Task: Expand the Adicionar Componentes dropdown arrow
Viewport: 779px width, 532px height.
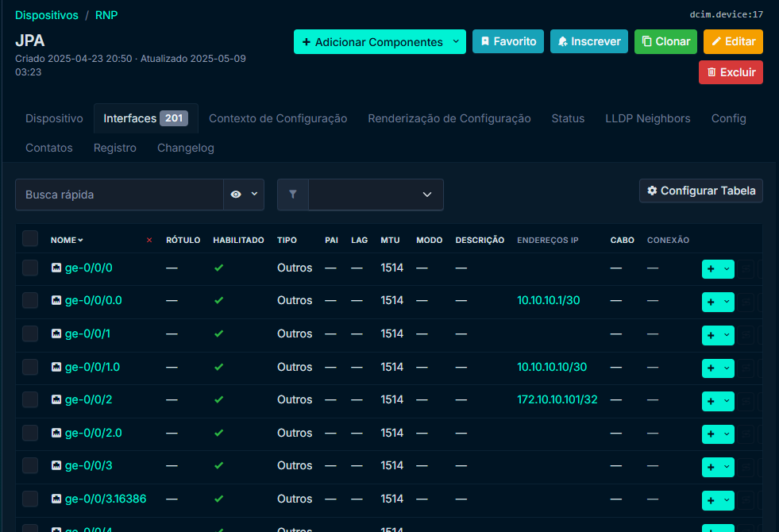Action: (455, 41)
